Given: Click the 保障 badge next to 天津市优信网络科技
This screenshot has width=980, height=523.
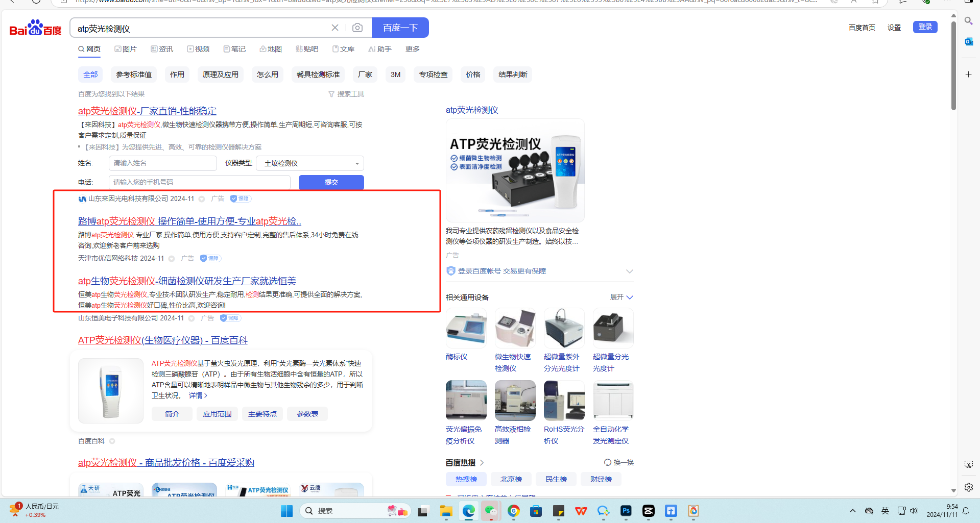Looking at the screenshot, I should coord(210,259).
